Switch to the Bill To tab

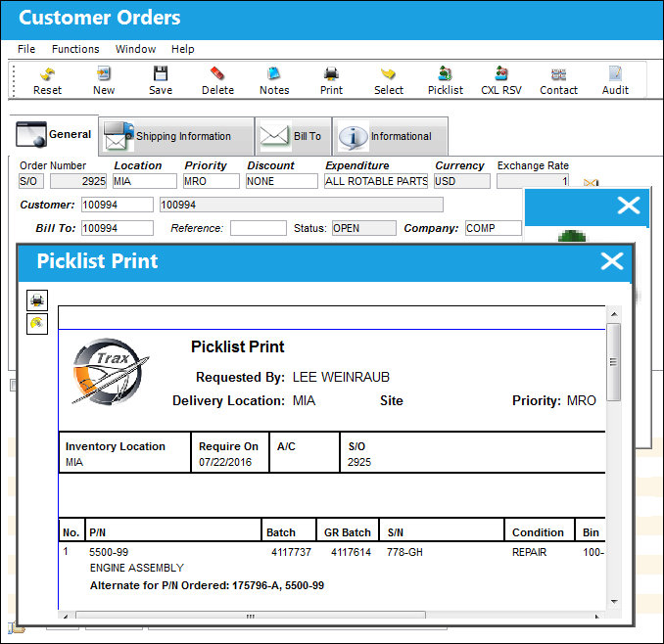tap(293, 136)
